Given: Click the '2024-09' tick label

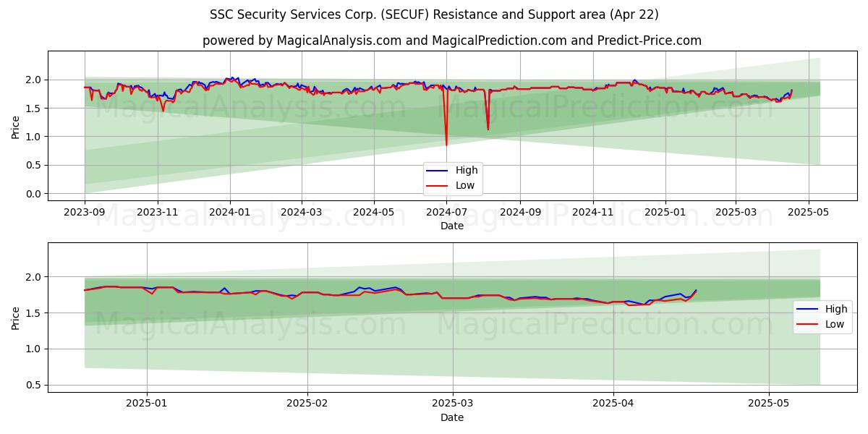Looking at the screenshot, I should [520, 212].
